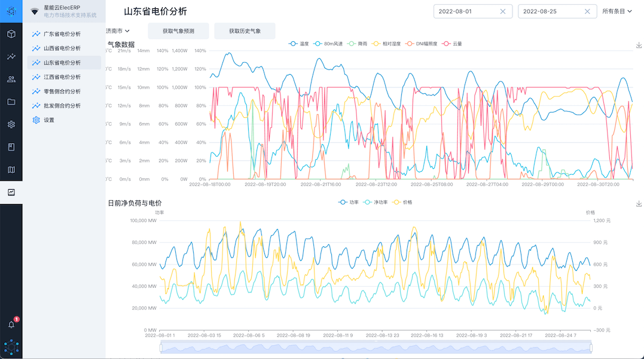The width and height of the screenshot is (644, 359).
Task: Click the 日前净负荷与电价 chart title
Action: point(135,203)
